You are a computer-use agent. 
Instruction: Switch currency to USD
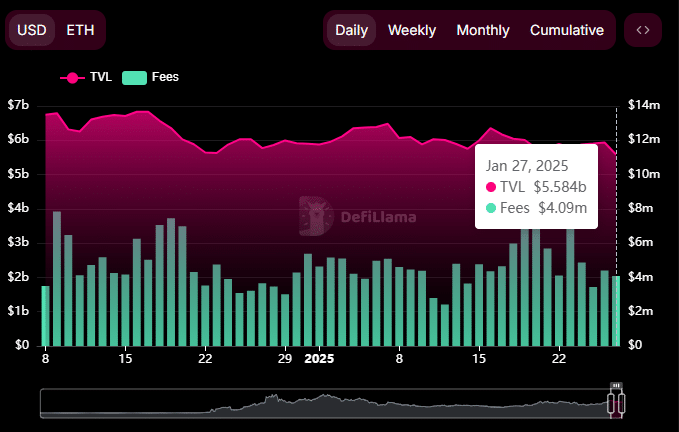pyautogui.click(x=32, y=30)
